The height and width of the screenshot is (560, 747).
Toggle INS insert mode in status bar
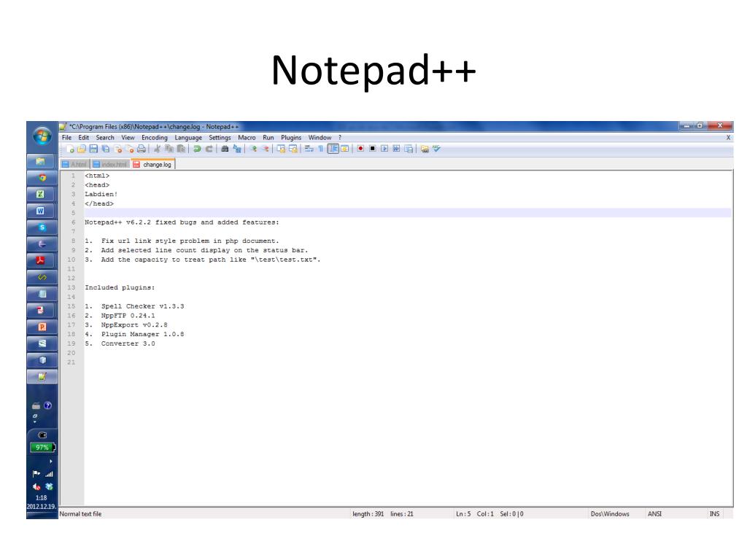point(715,514)
